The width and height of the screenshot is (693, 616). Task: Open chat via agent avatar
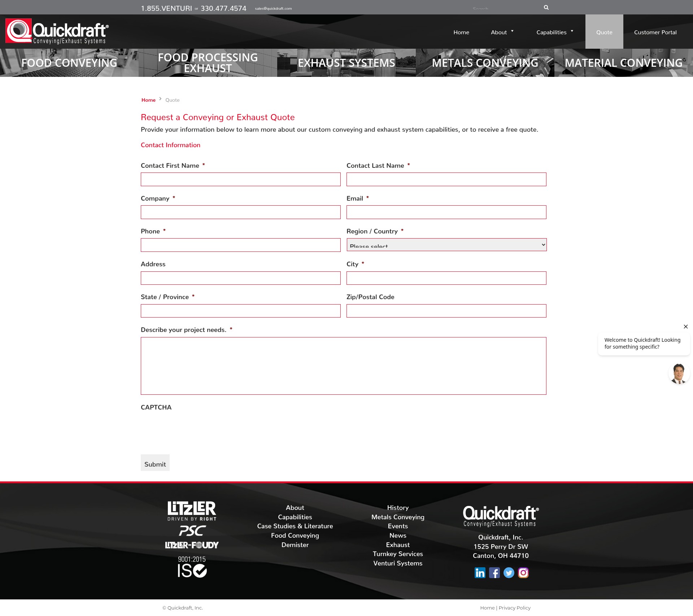coord(679,373)
